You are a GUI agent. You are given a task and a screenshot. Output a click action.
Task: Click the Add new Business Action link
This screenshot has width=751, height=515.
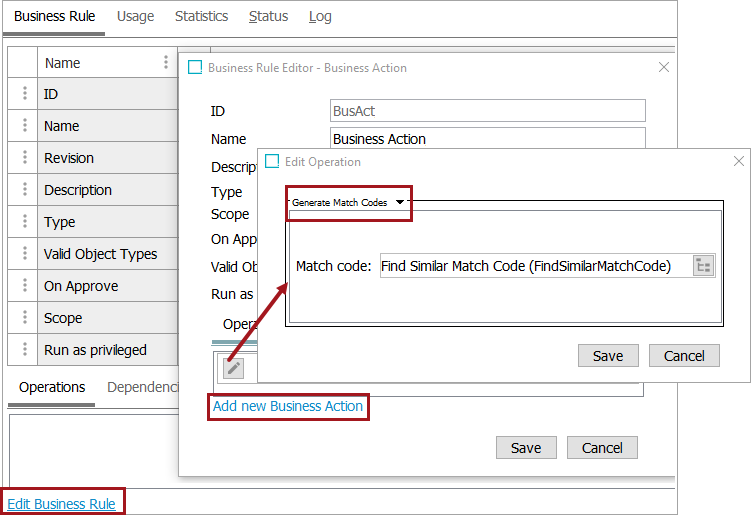(288, 406)
